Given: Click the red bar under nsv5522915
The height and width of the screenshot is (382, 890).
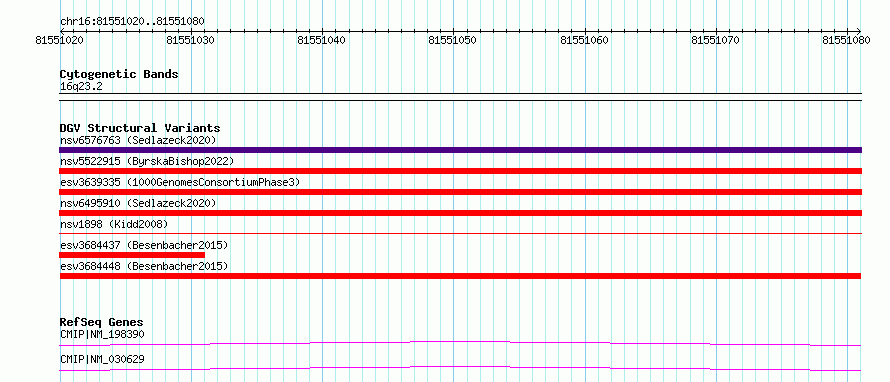Looking at the screenshot, I should (x=460, y=171).
